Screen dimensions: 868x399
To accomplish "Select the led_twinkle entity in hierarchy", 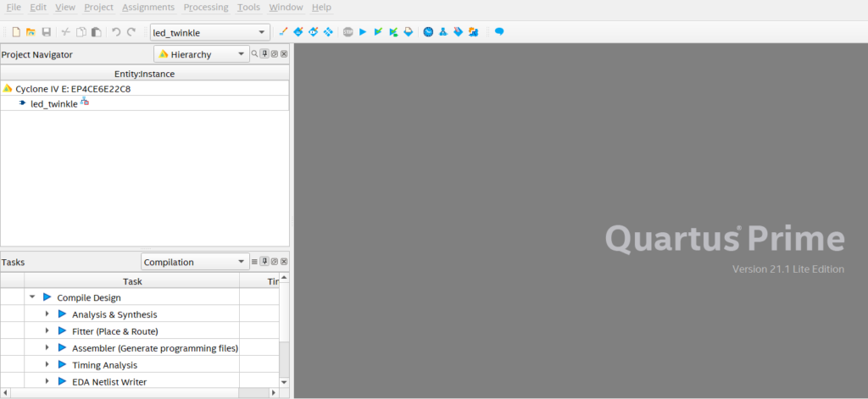I will tap(53, 103).
